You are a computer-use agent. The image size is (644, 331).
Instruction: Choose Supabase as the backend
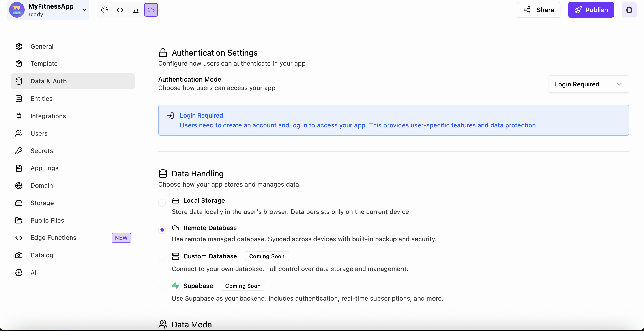tap(162, 286)
